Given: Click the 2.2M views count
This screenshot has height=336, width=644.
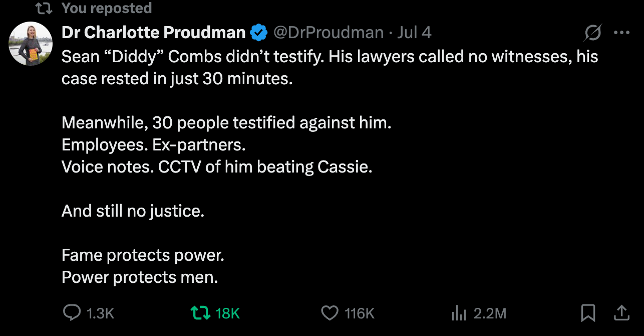Looking at the screenshot, I should click(490, 313).
